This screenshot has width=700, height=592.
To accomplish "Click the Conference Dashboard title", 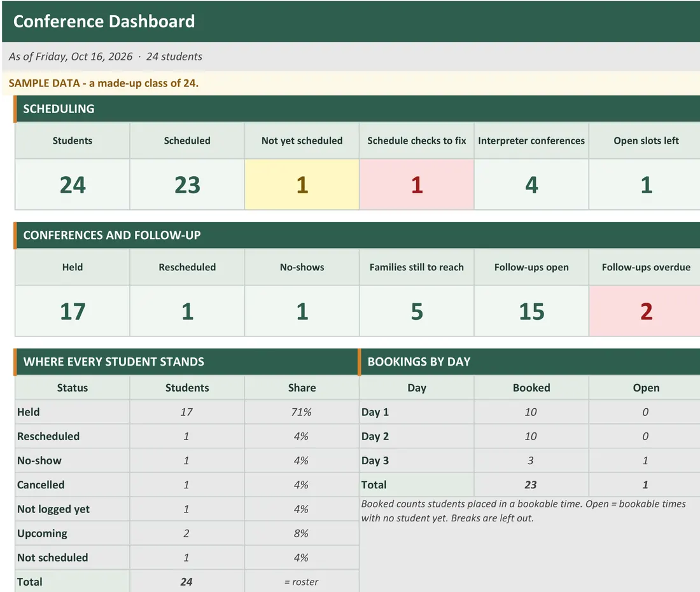I will pyautogui.click(x=104, y=22).
